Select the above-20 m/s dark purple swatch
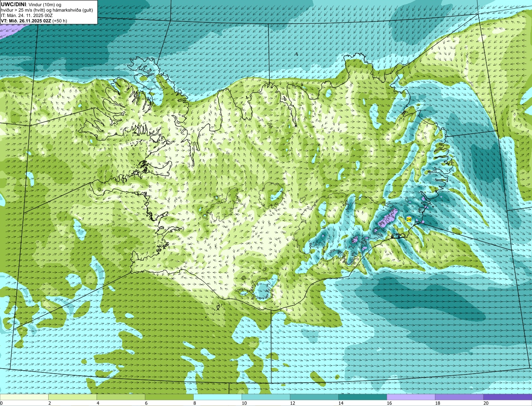This screenshot has height=406, width=532. tap(508, 397)
